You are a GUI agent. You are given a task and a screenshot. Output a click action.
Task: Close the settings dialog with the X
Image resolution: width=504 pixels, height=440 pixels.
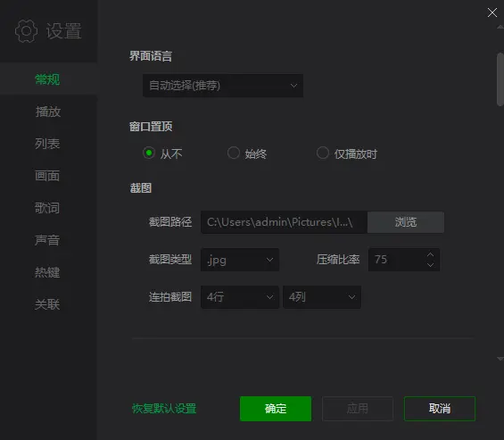[x=492, y=12]
